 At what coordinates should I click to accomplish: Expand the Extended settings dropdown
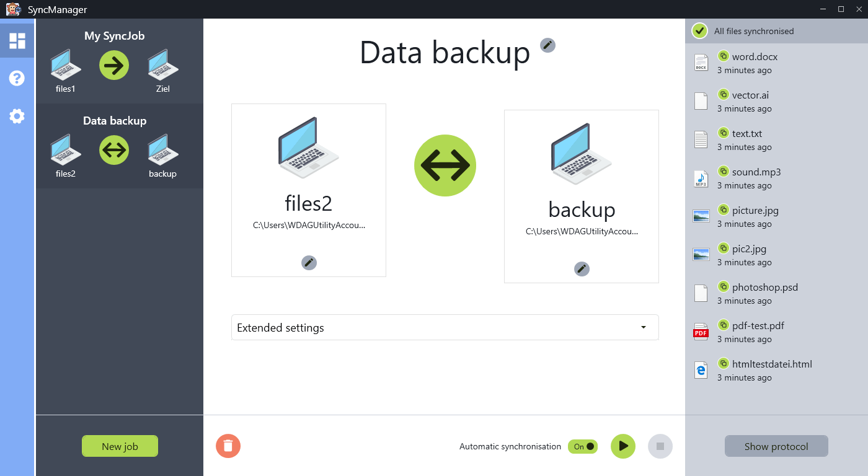pos(445,327)
